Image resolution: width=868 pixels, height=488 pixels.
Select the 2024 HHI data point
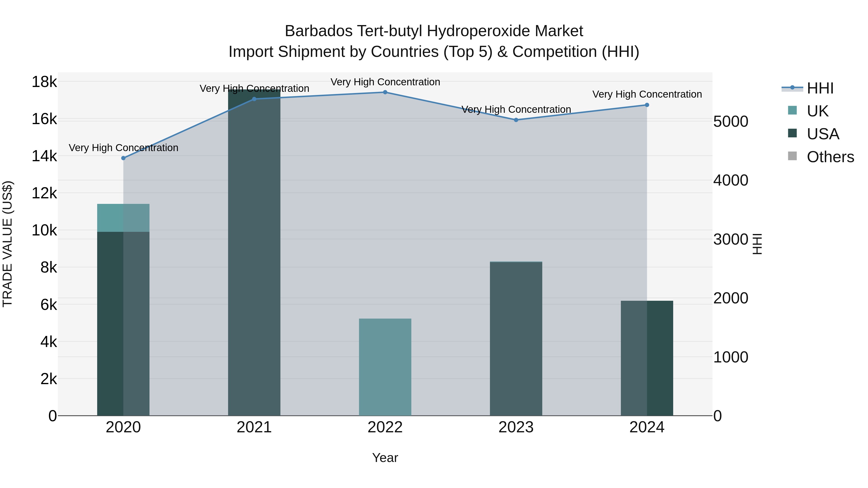pos(647,105)
